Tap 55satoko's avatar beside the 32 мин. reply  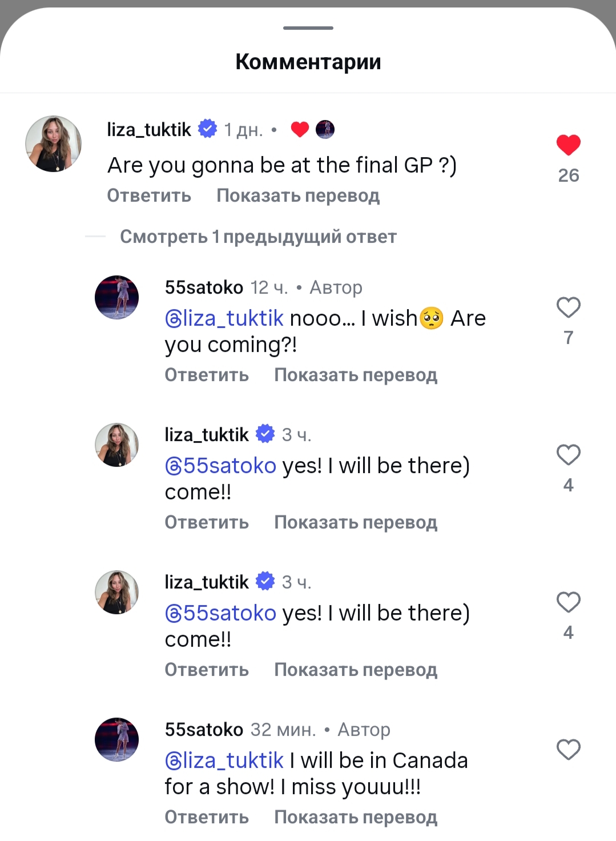(x=116, y=739)
